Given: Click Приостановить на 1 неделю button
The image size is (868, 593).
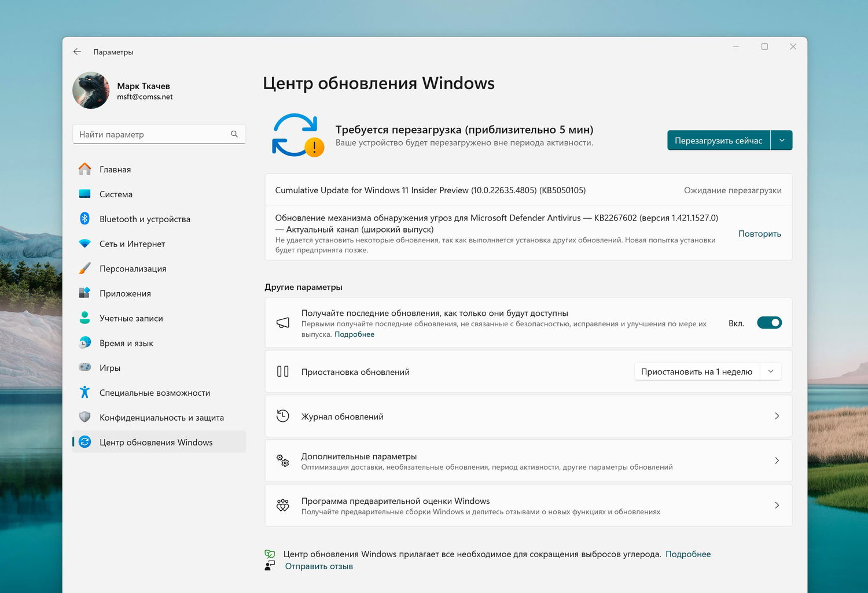Looking at the screenshot, I should tap(697, 371).
